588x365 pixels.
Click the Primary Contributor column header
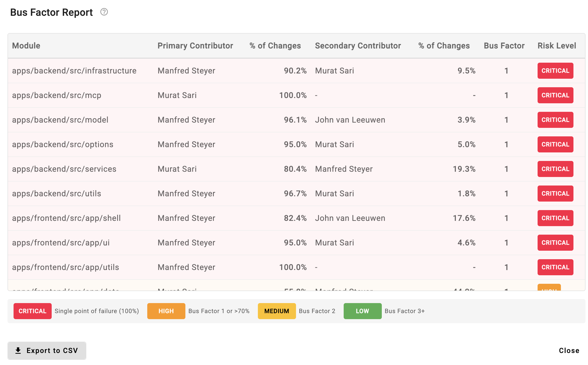[195, 46]
